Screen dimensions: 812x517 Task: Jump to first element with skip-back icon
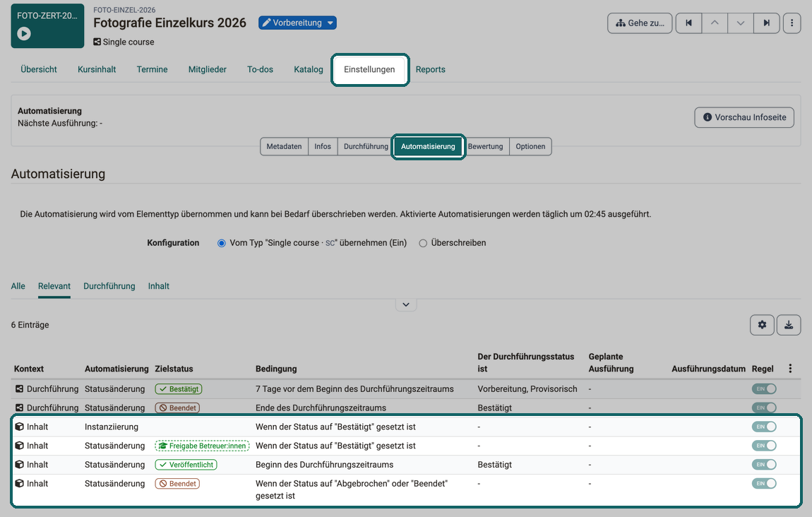688,23
